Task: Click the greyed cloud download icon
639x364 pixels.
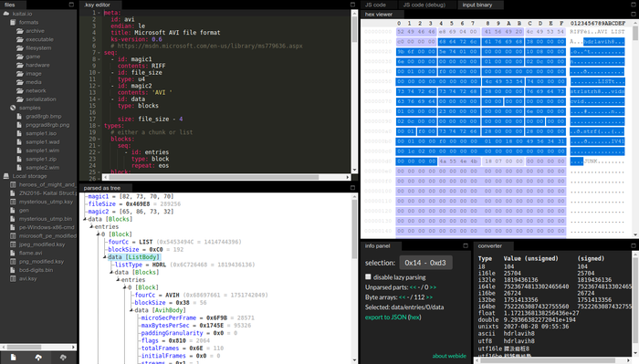Action: (63, 357)
